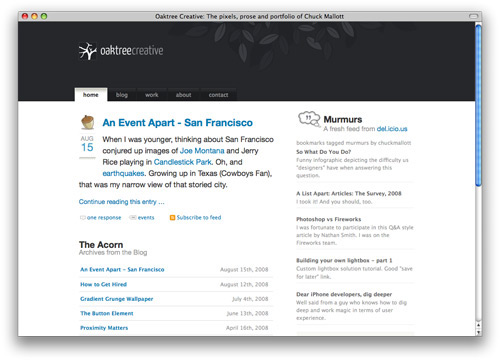Open the del.icio.us link
The image size is (500, 361).
[392, 129]
